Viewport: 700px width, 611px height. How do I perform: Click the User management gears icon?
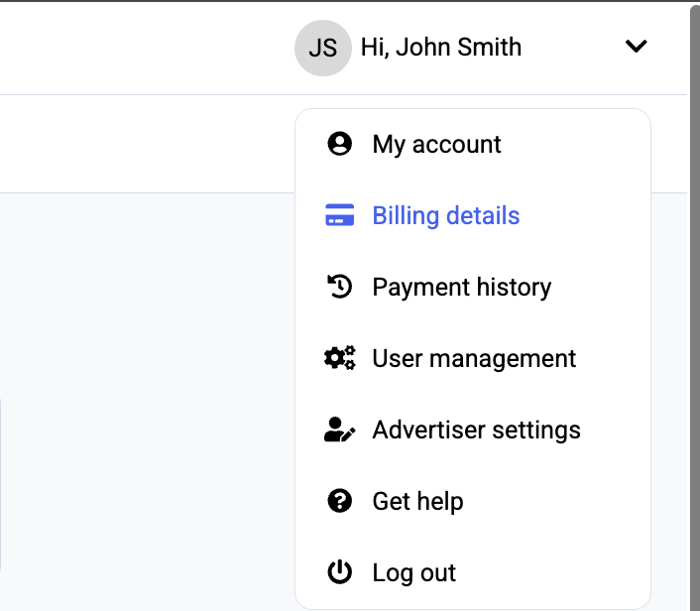[x=340, y=358]
